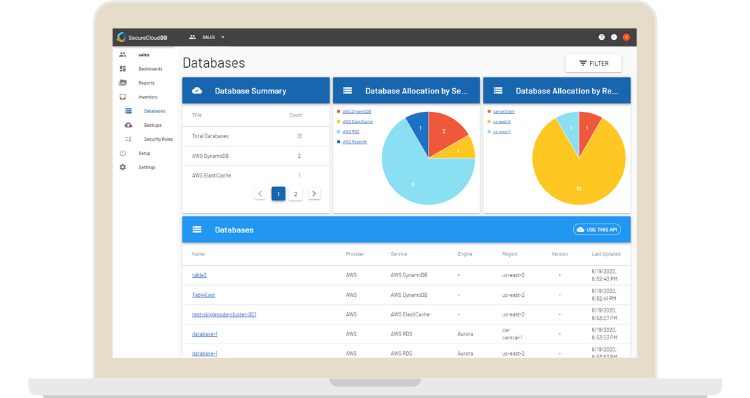The width and height of the screenshot is (750, 398).
Task: Click the Title column header in the summary
Action: coord(197,115)
